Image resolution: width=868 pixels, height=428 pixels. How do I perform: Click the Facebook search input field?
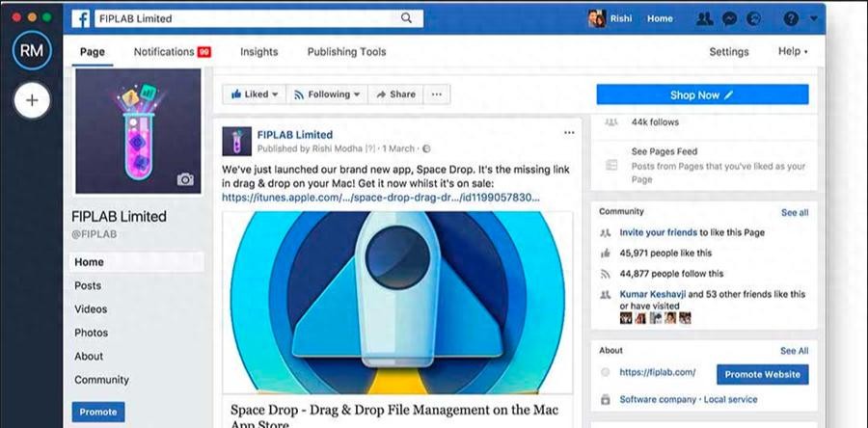(246, 17)
